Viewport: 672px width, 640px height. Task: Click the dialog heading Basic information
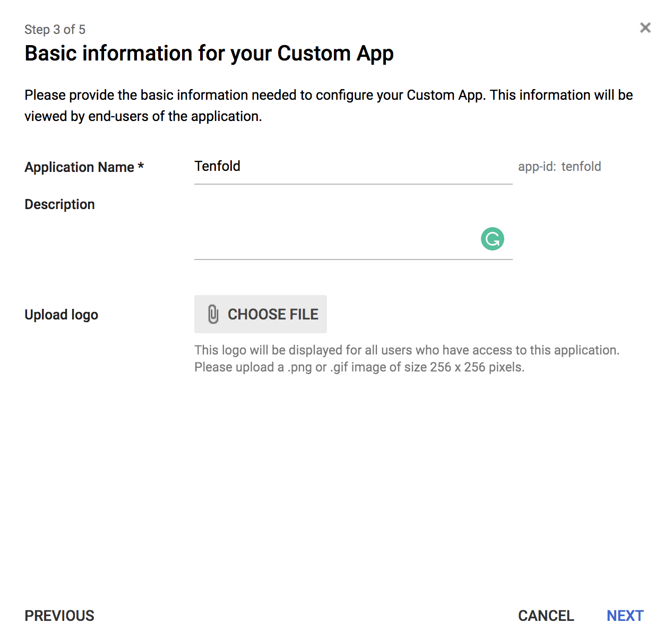(x=209, y=54)
